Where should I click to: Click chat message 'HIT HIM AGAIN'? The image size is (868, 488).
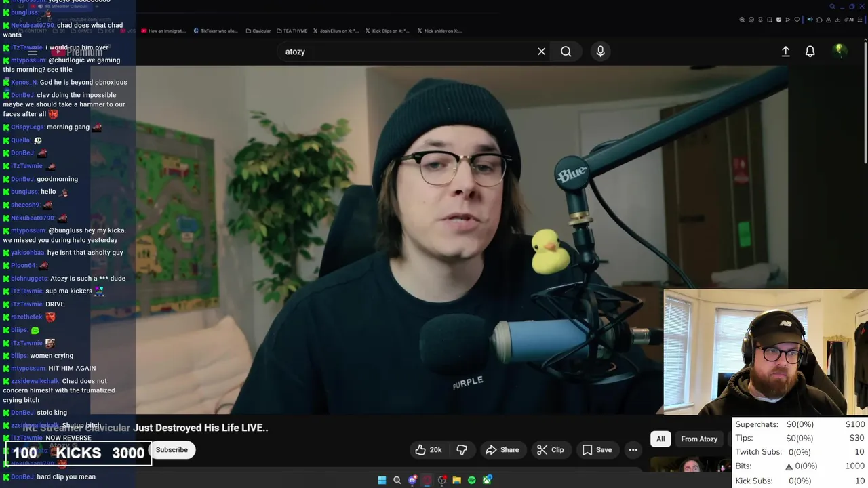tap(72, 368)
